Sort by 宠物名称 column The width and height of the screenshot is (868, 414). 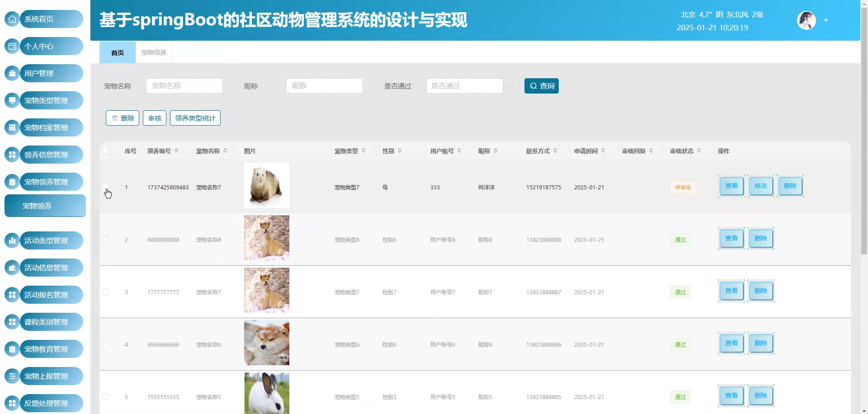225,151
